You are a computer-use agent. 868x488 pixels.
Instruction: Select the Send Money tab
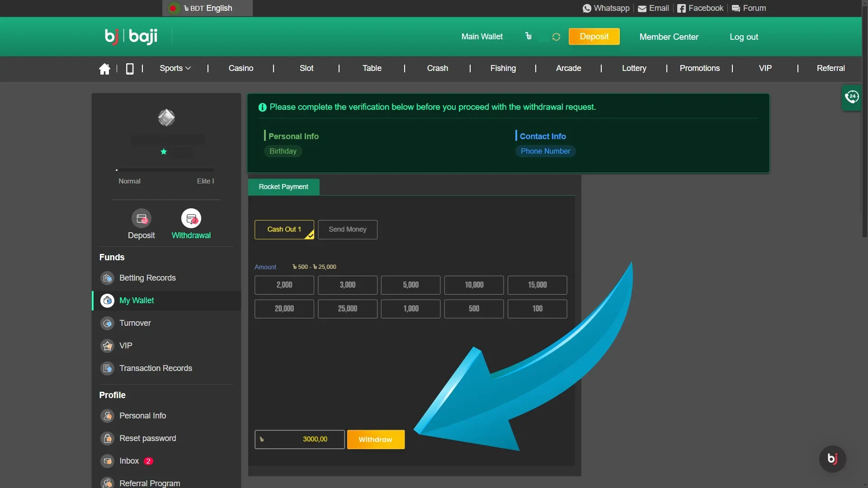pos(348,230)
